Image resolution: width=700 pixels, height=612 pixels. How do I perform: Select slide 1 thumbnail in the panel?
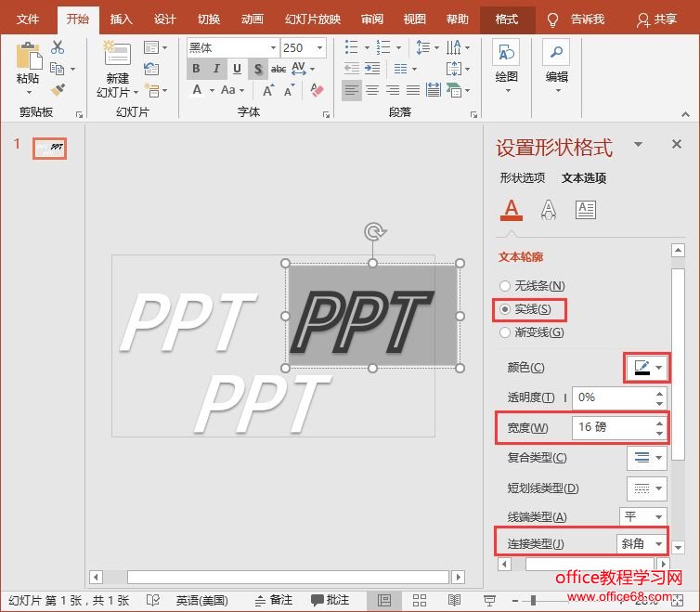coord(49,148)
